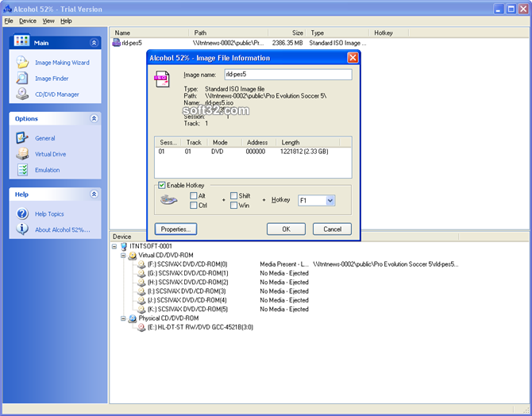Collapse the Main sidebar panel

94,43
